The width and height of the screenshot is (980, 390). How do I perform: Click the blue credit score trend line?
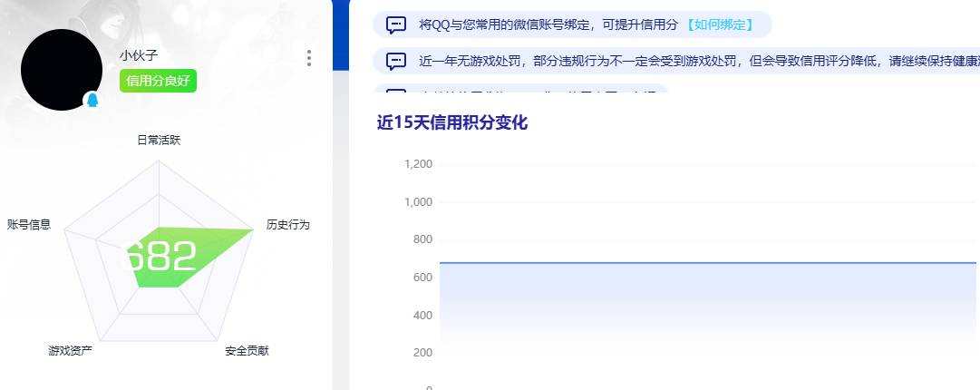tap(707, 263)
